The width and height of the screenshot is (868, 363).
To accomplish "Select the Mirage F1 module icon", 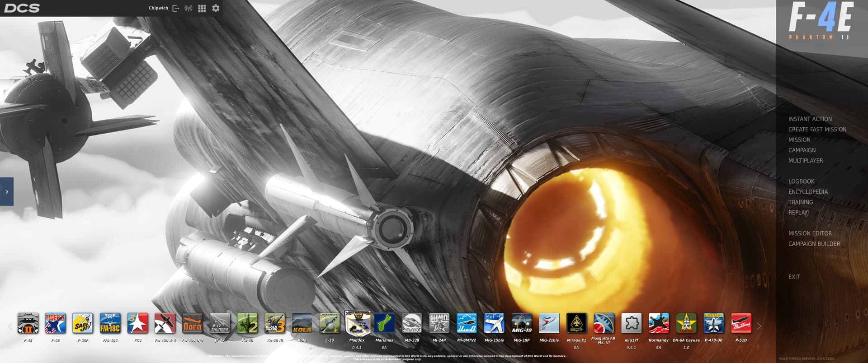I will pyautogui.click(x=576, y=323).
